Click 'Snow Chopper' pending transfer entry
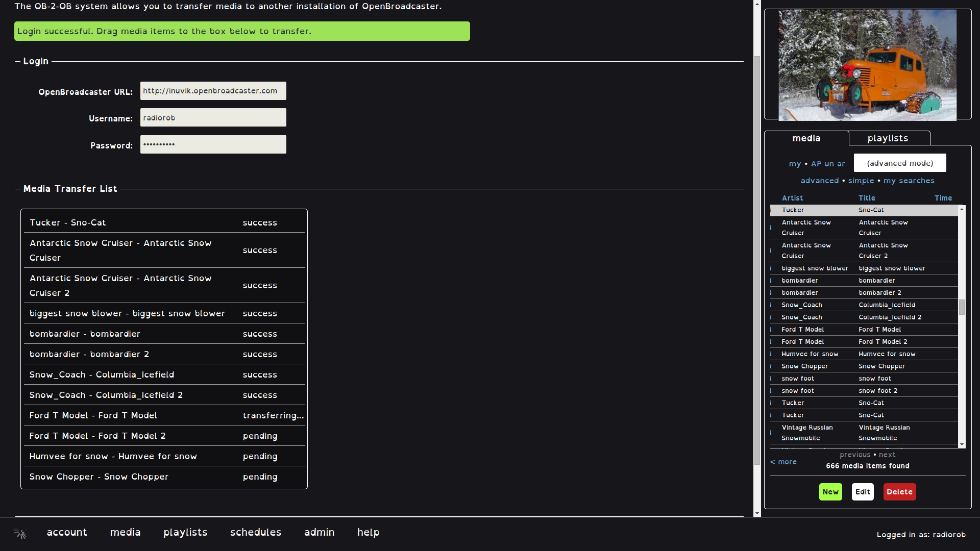This screenshot has width=980, height=551. pos(164,477)
